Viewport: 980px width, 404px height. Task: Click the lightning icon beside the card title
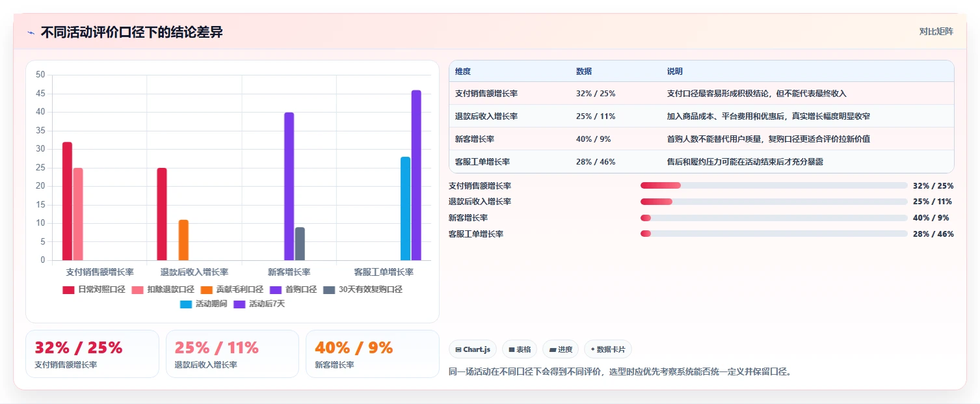31,33
